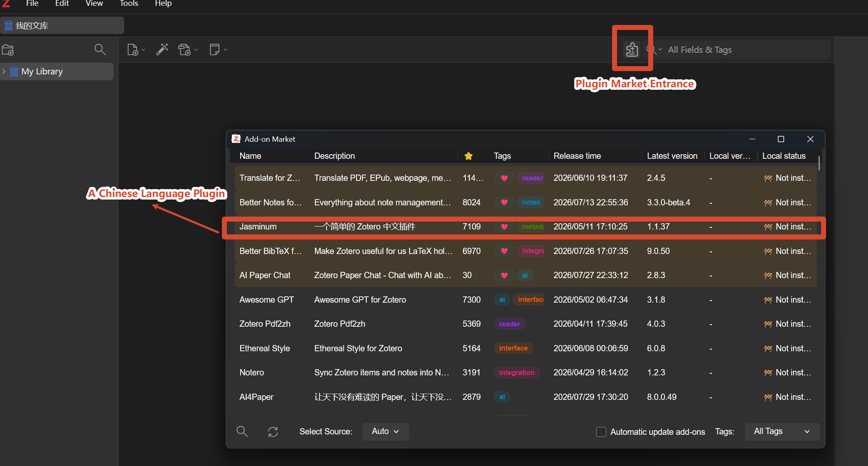Maximize the Add-on Market window
868x466 pixels.
[x=781, y=139]
